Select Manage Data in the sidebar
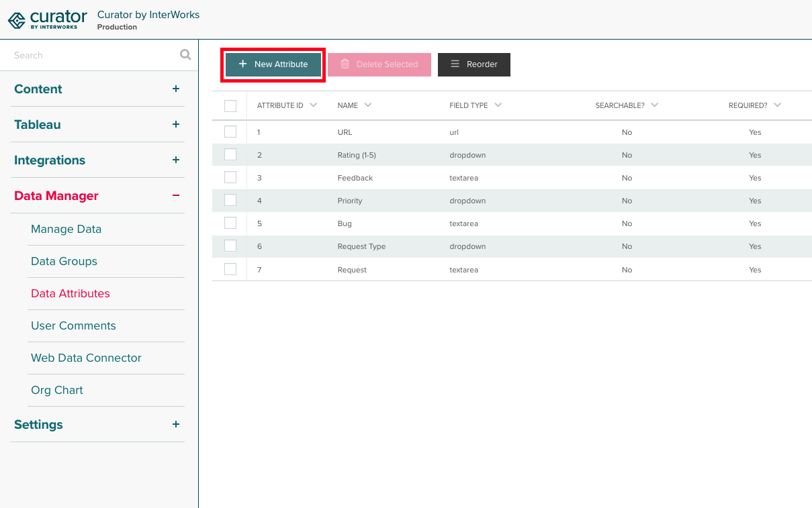812x508 pixels. tap(66, 229)
